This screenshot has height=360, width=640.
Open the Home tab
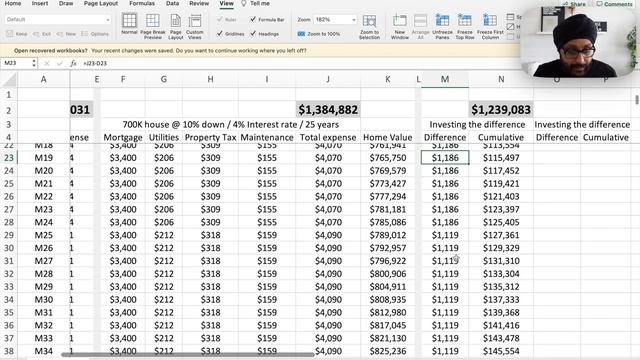point(13,3)
